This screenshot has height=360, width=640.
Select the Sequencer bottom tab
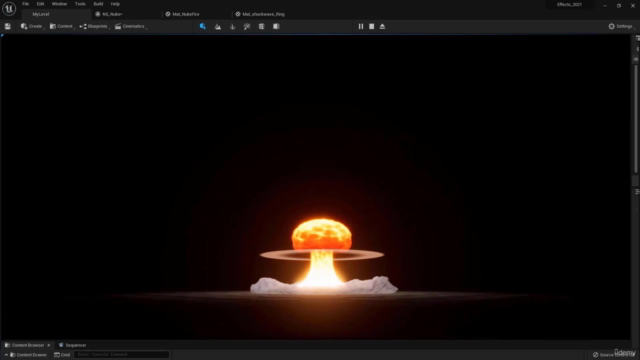point(73,345)
